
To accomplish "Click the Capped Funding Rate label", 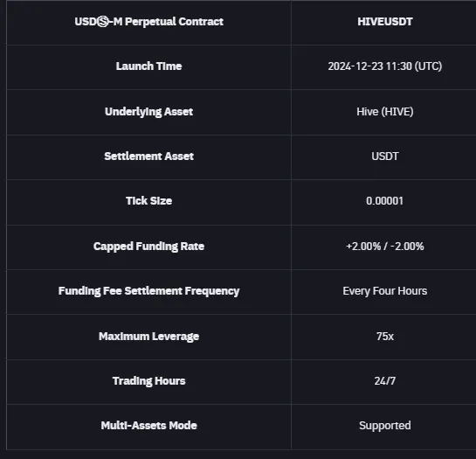I will (x=148, y=247).
